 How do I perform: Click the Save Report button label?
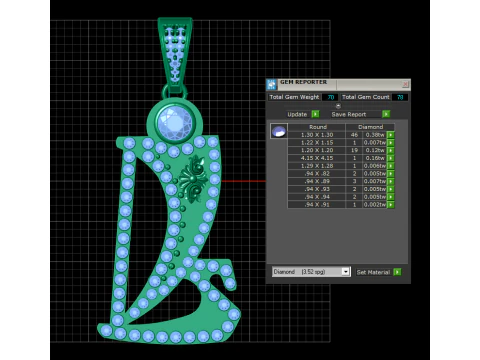(x=349, y=114)
